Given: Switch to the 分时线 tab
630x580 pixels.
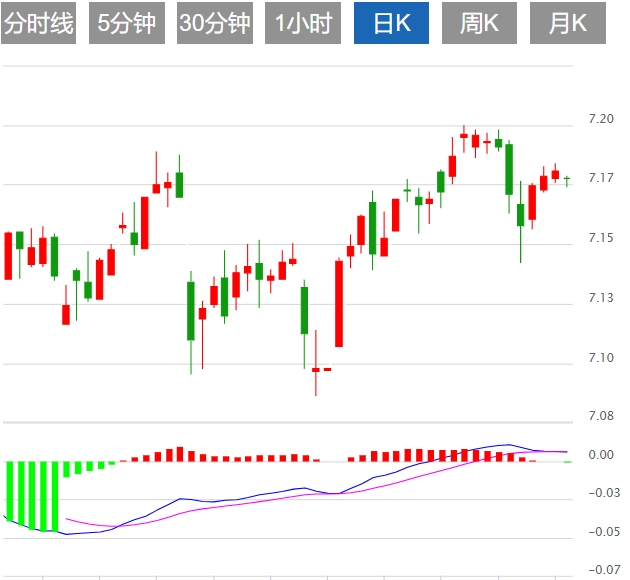Looking at the screenshot, I should click(39, 24).
